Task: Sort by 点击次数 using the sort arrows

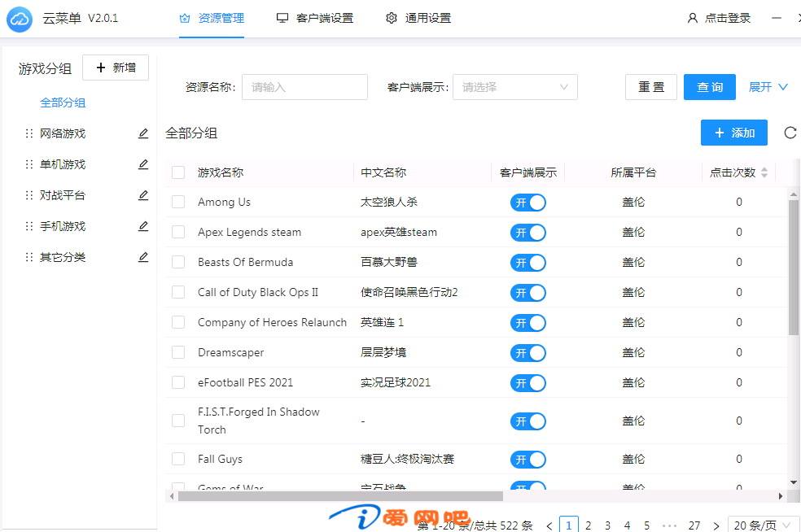Action: click(x=764, y=172)
